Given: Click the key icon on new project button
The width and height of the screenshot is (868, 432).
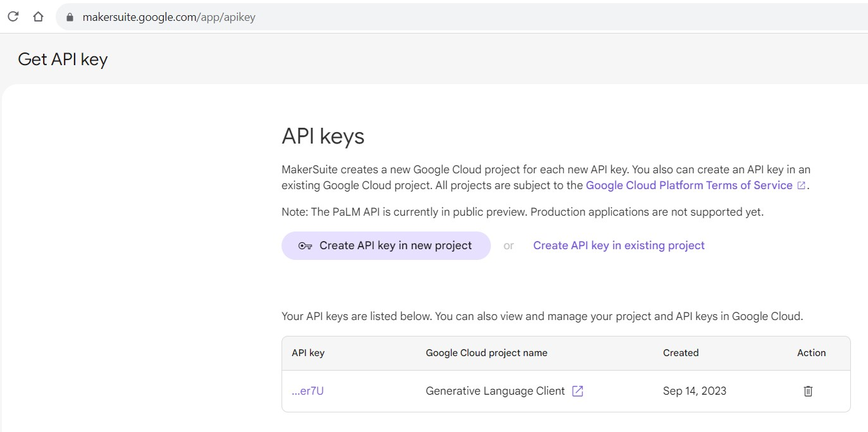Looking at the screenshot, I should 305,245.
